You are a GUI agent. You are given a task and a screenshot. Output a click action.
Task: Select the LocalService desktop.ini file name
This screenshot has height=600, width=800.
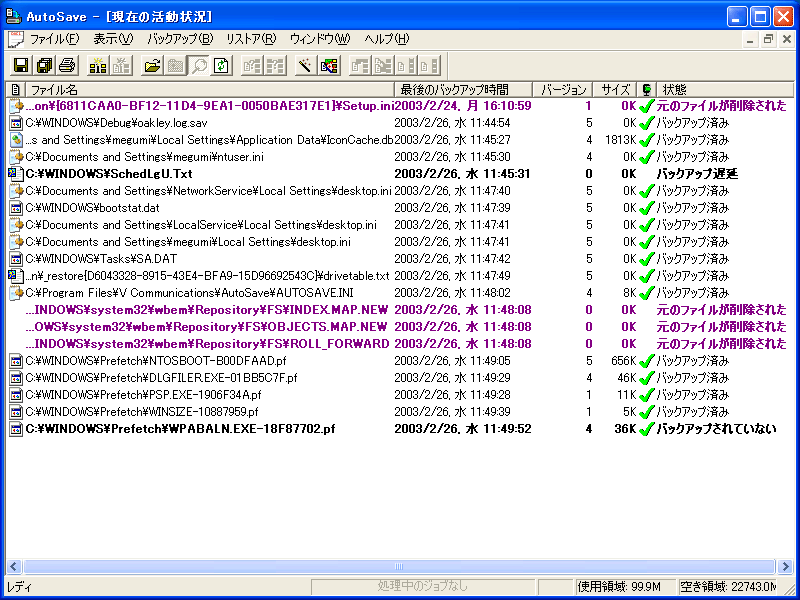click(x=201, y=225)
